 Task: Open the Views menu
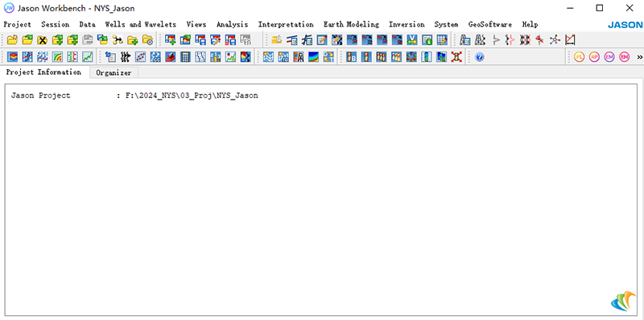click(x=196, y=25)
